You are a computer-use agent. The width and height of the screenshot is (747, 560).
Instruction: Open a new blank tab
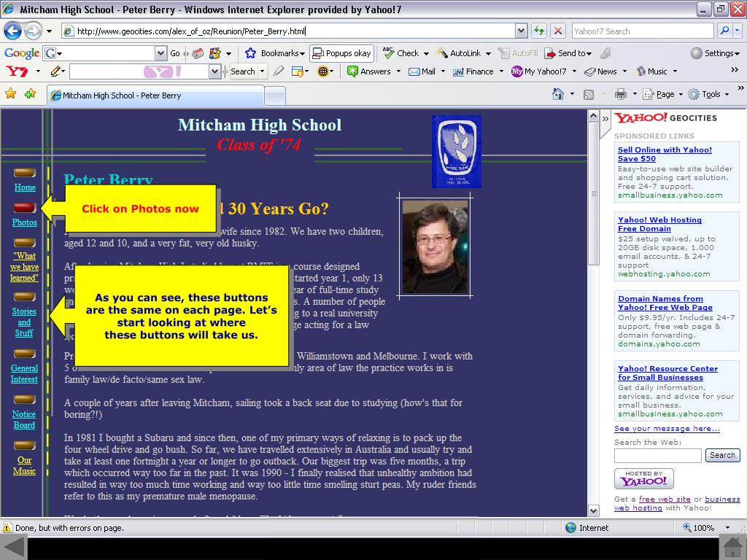[275, 96]
